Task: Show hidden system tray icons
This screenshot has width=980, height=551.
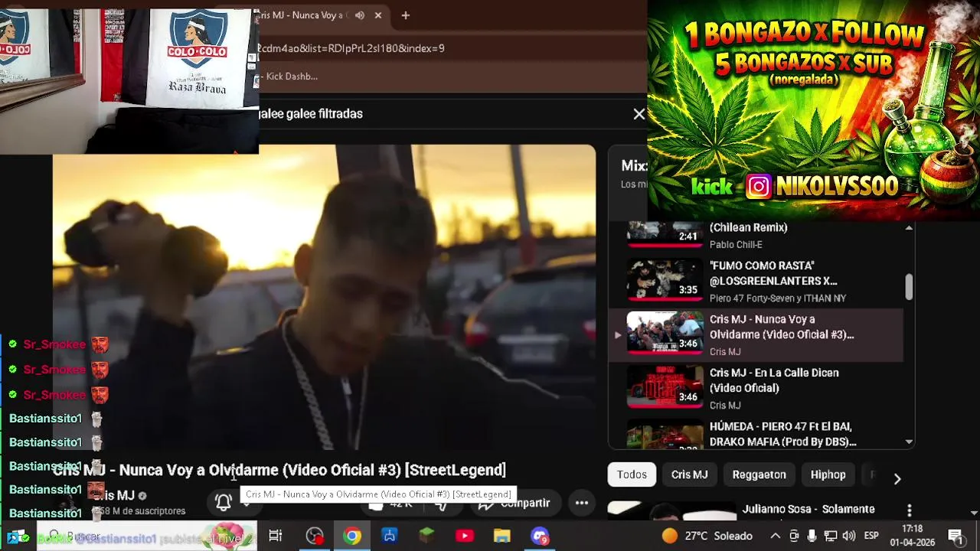Action: [775, 536]
